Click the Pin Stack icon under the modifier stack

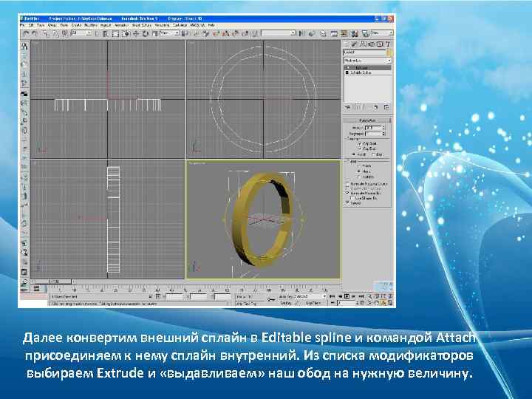click(x=348, y=107)
